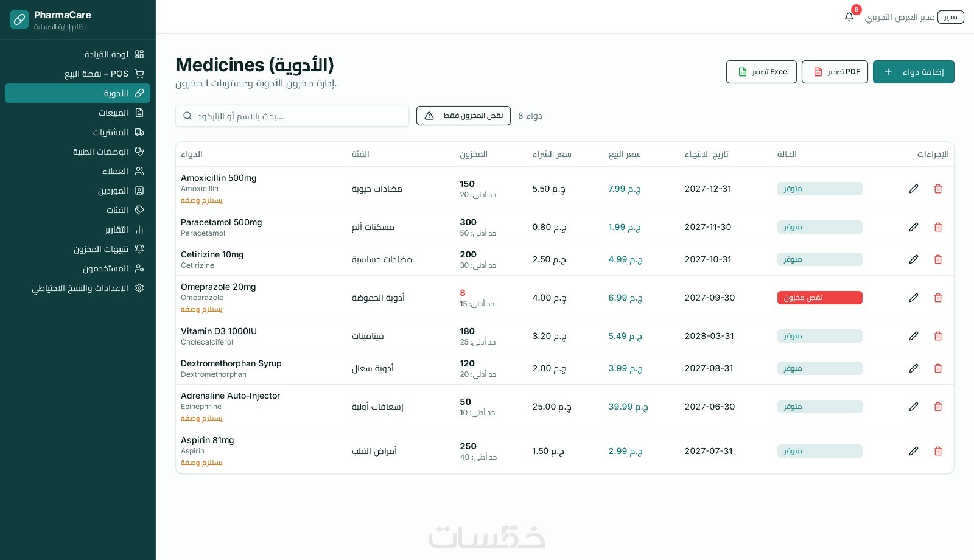The image size is (974, 560).
Task: Click the pencil icon for Cetirizine 10mg
Action: (x=914, y=259)
